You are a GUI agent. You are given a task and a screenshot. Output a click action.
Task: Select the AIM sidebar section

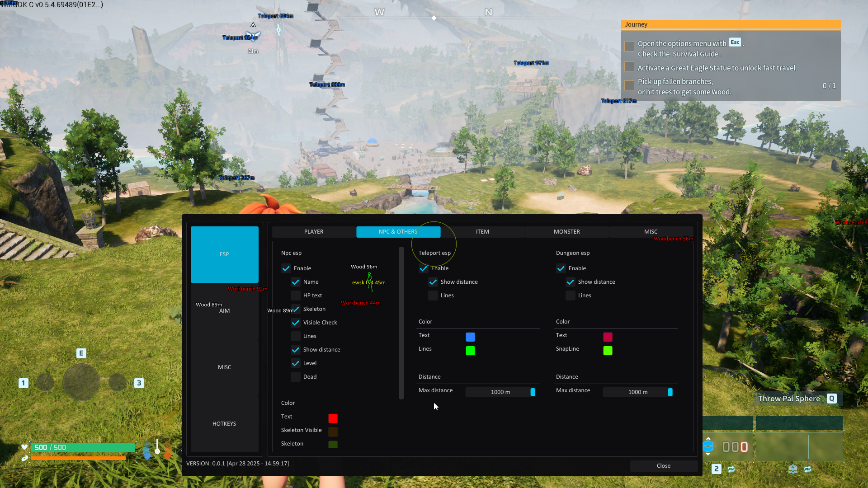coord(225,311)
